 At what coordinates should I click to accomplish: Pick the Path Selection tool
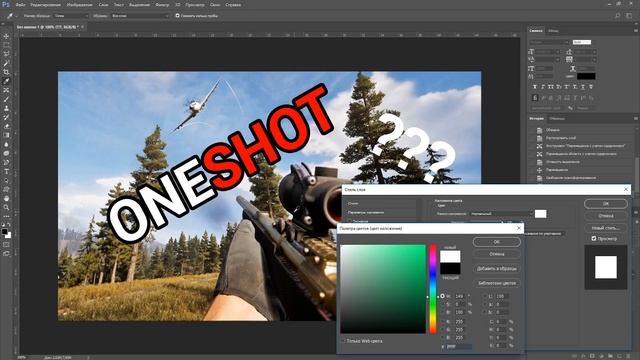click(x=6, y=180)
